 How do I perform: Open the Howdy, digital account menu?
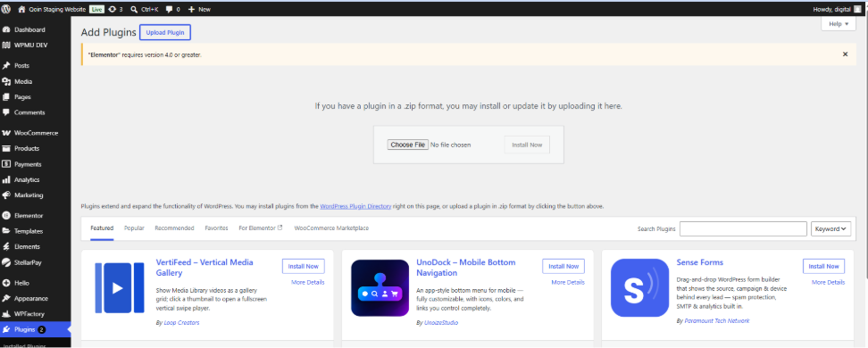(837, 9)
